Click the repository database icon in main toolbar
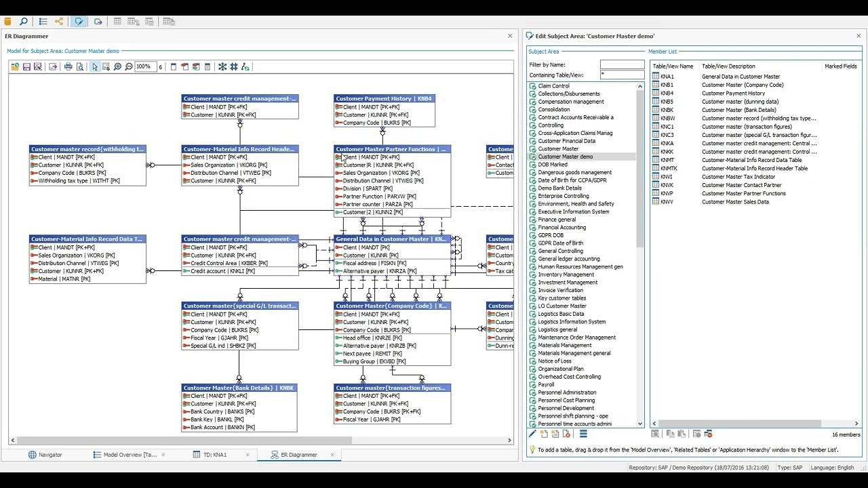This screenshot has height=488, width=868. pos(7,22)
